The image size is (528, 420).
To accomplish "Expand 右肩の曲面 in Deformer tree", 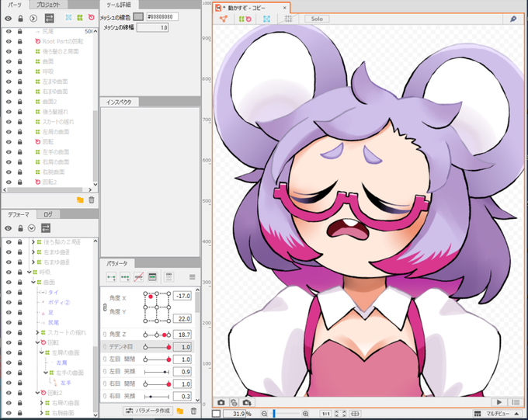I will pos(41,403).
